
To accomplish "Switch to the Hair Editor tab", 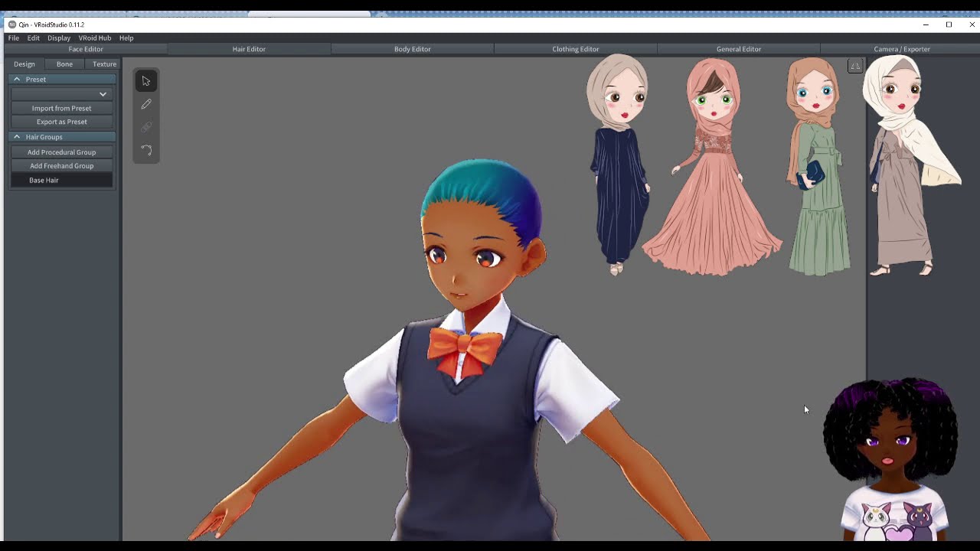I will point(249,49).
